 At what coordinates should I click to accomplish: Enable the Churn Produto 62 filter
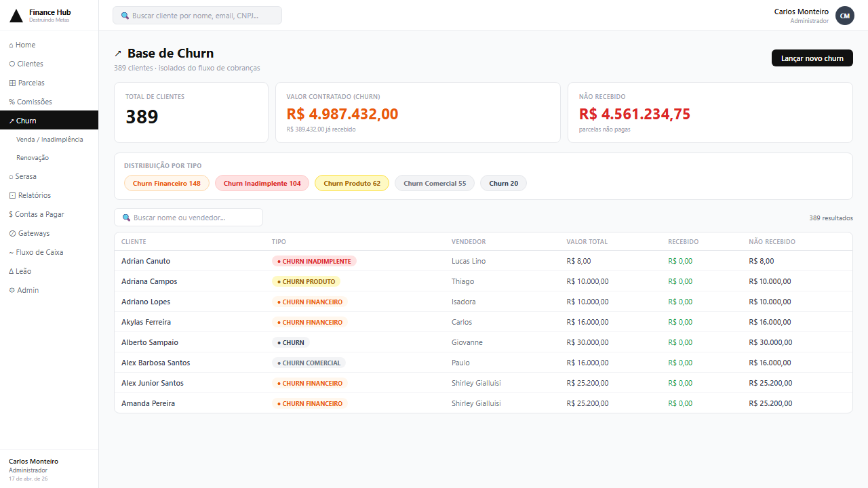(x=351, y=183)
